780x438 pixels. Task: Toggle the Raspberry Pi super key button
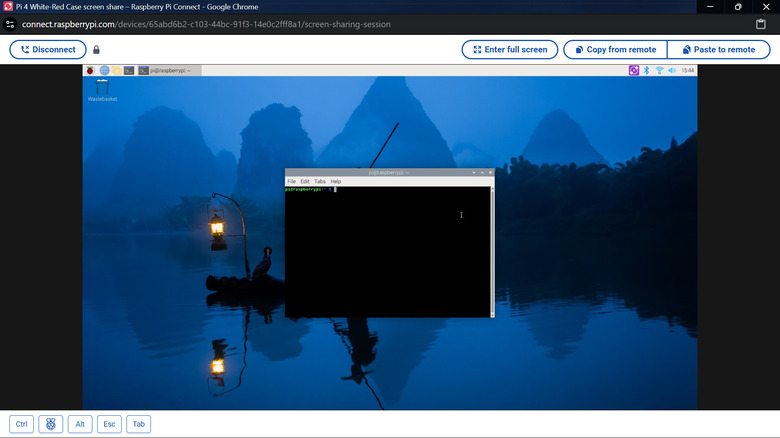tap(51, 424)
